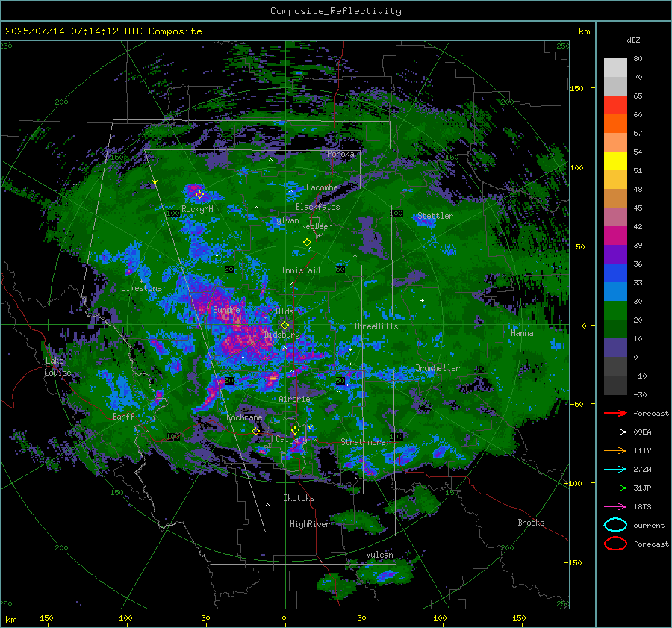Click the yellow diamond marker near RockyMH
672x628 pixels.
(199, 195)
